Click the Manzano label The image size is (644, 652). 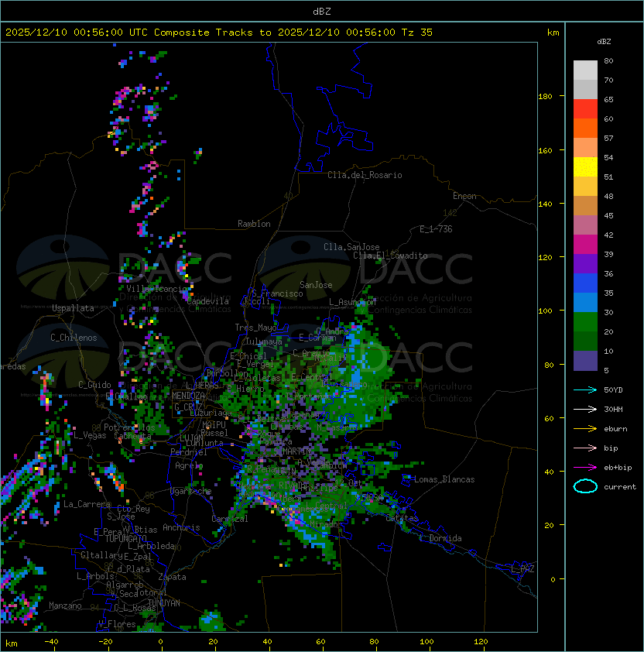(x=65, y=606)
